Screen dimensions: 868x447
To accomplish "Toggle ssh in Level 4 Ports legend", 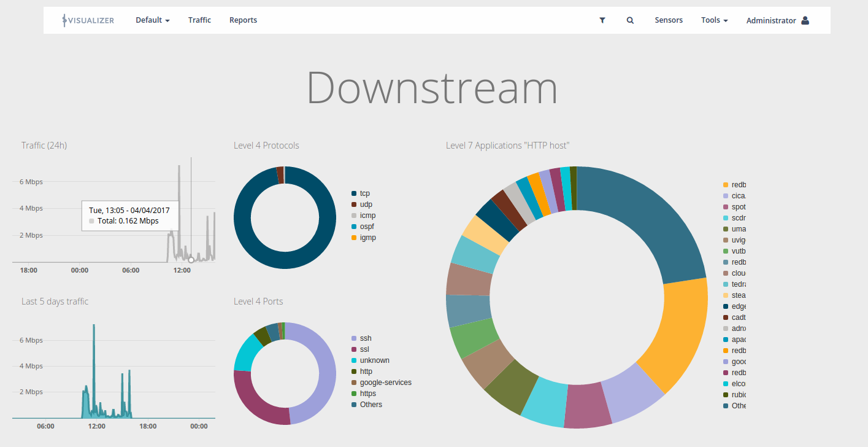I will 361,338.
